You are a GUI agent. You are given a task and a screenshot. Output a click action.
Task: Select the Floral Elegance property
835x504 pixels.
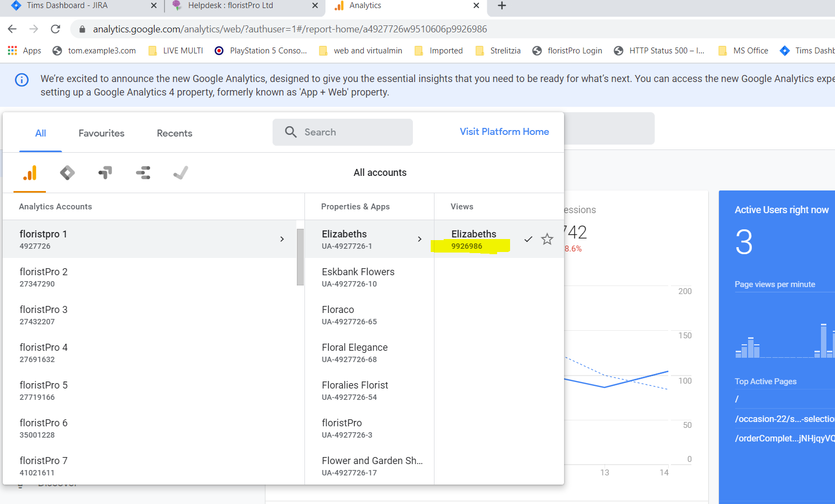[370, 352]
